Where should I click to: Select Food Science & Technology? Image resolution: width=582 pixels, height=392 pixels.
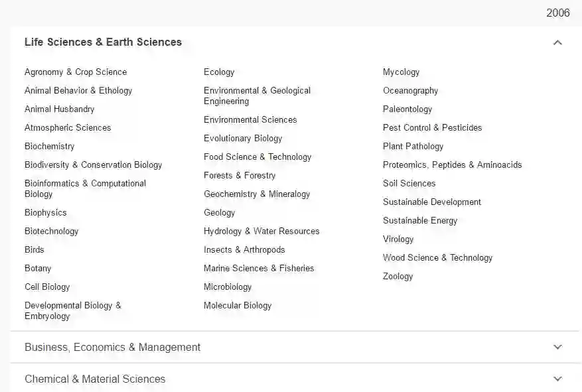tap(257, 157)
